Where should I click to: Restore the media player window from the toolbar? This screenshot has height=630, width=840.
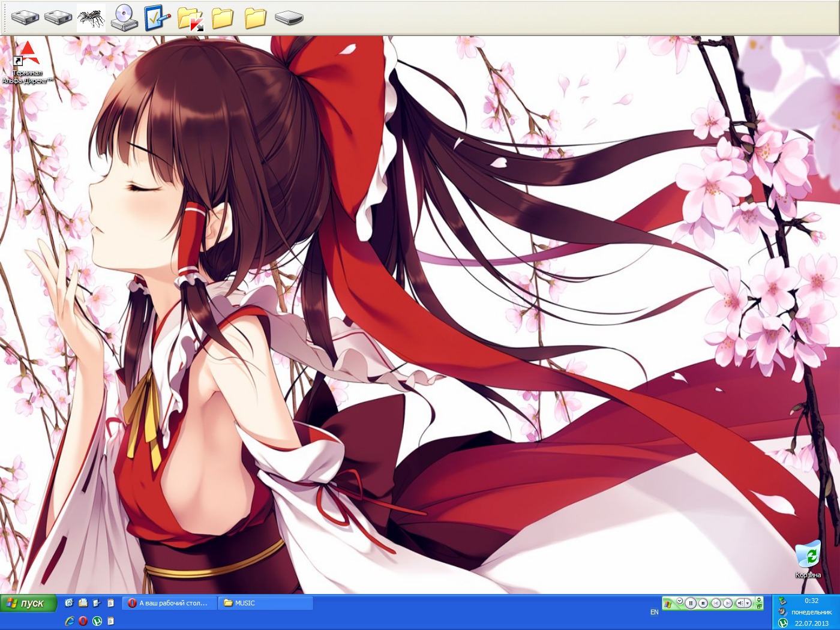(759, 606)
